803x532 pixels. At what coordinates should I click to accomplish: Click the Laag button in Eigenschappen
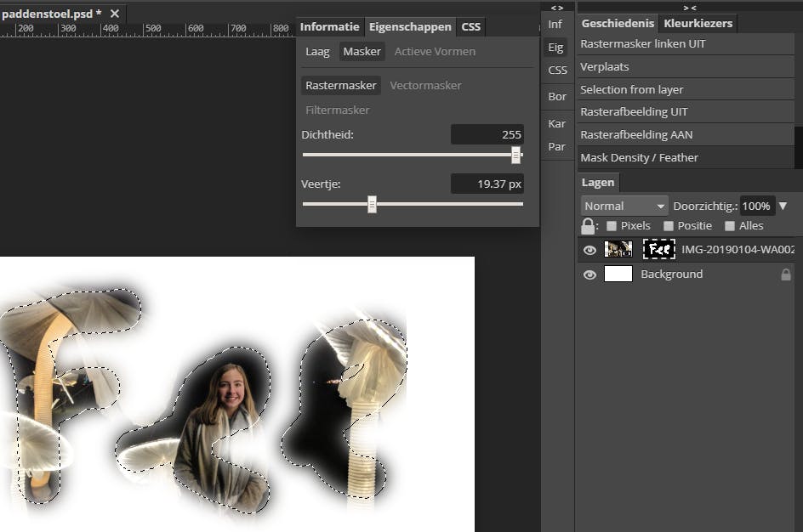click(317, 52)
